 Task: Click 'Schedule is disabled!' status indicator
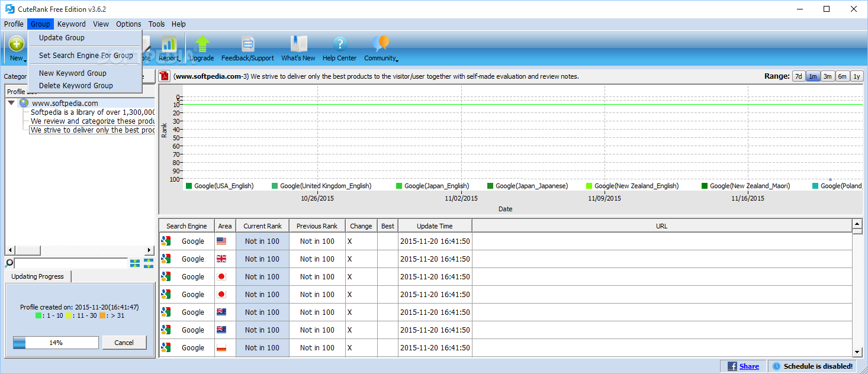pyautogui.click(x=812, y=366)
